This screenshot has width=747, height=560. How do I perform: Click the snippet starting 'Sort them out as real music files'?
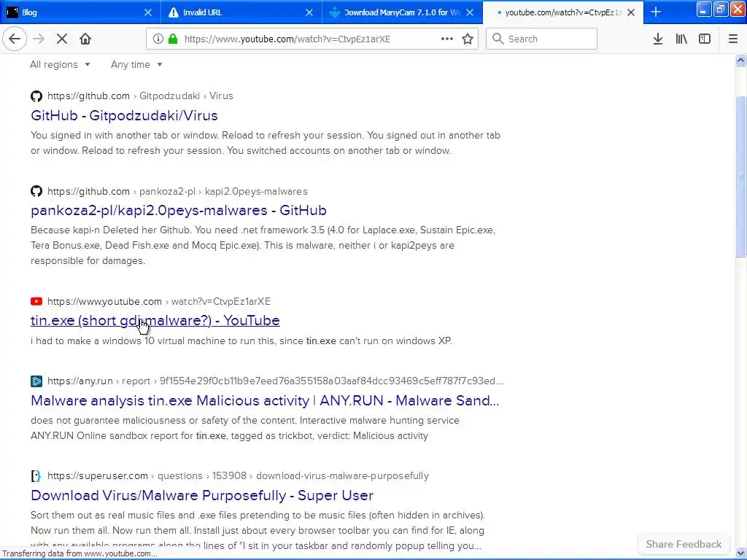click(258, 530)
